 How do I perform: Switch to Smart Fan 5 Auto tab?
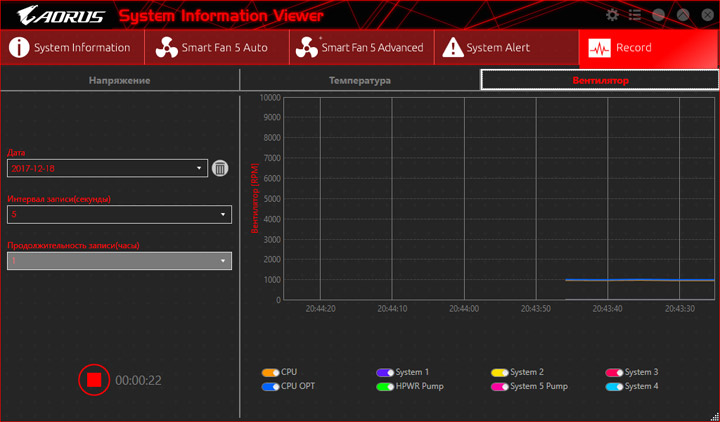pyautogui.click(x=217, y=47)
